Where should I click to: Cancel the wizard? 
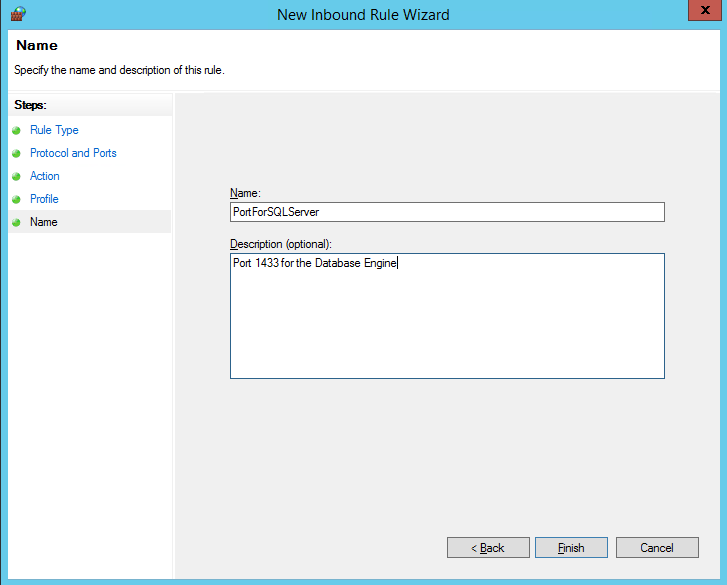point(657,547)
